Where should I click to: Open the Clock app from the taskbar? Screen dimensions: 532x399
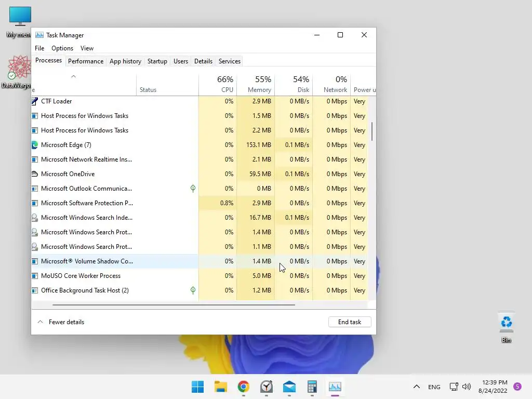pos(267,387)
